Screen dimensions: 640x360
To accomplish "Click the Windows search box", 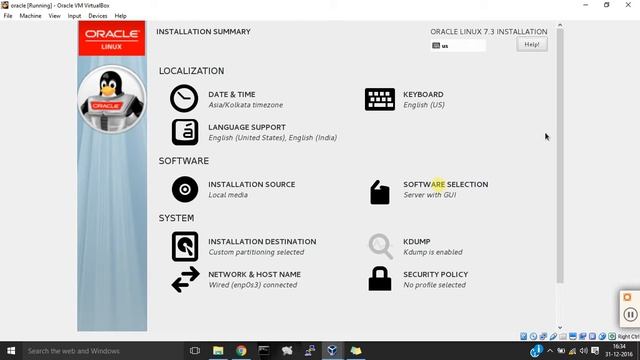I will 102,351.
